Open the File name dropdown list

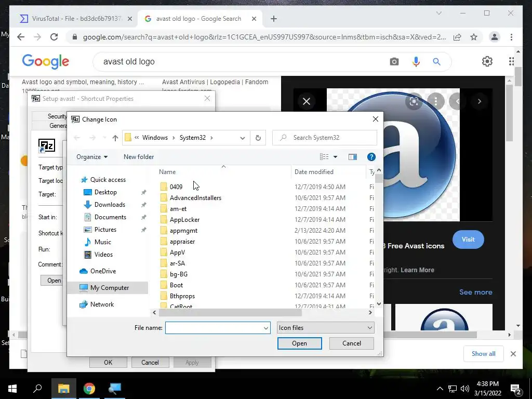265,328
